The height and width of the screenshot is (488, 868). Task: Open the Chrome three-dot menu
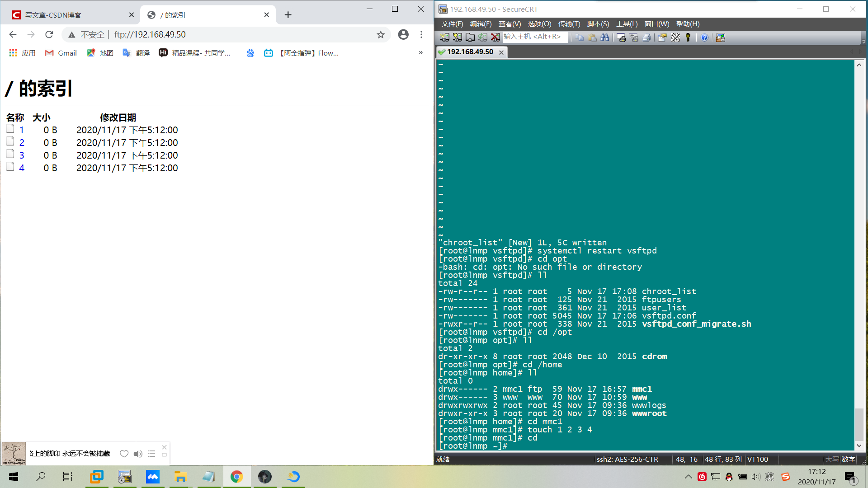point(421,35)
